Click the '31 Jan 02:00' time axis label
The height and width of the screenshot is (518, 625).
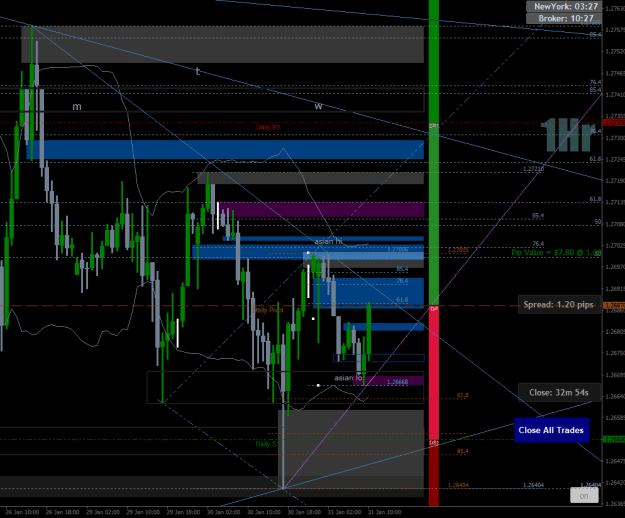(344, 512)
